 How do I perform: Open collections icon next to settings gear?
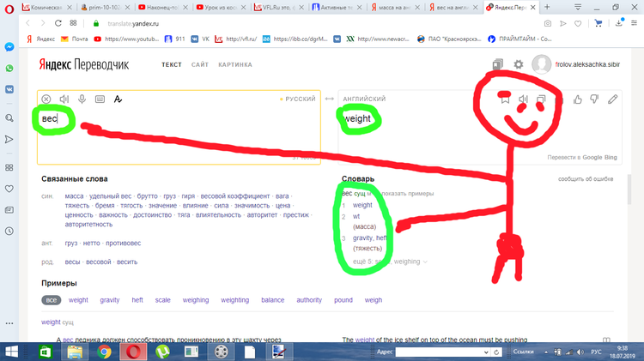coord(498,64)
